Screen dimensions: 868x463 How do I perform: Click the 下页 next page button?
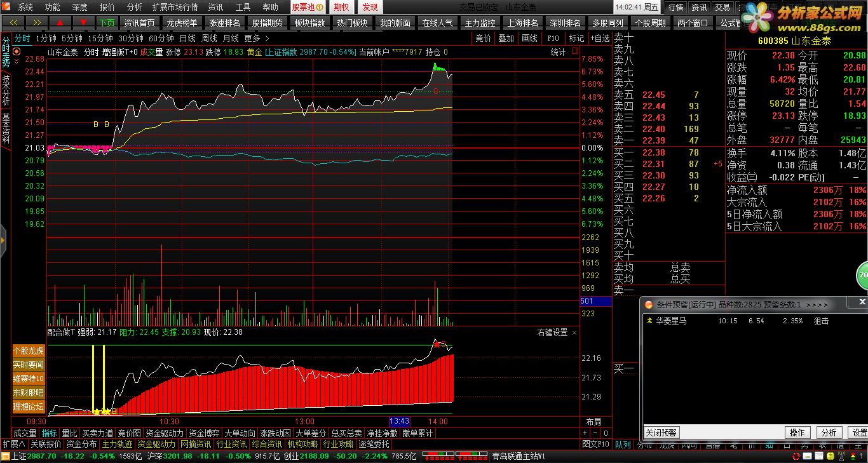(x=107, y=22)
